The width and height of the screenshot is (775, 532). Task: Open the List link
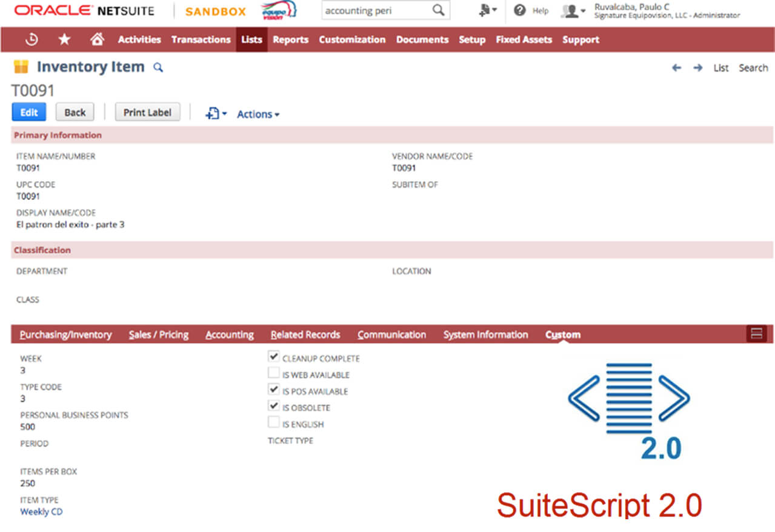click(x=721, y=68)
